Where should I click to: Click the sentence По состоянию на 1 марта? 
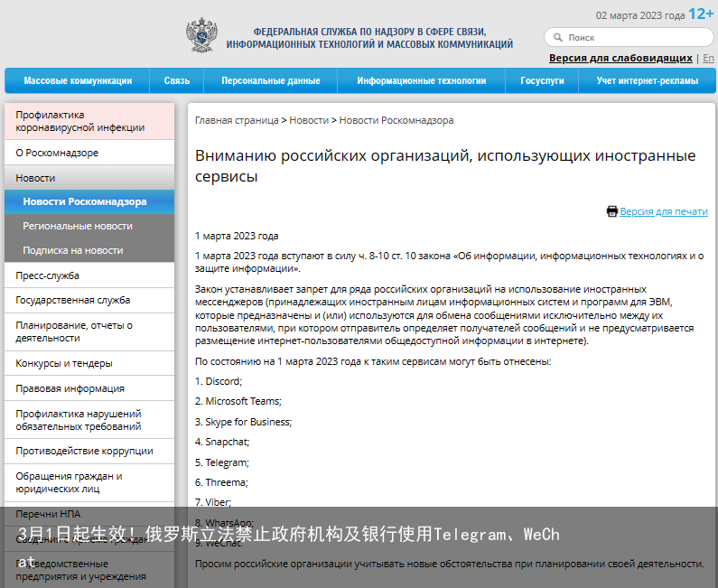coord(373,362)
